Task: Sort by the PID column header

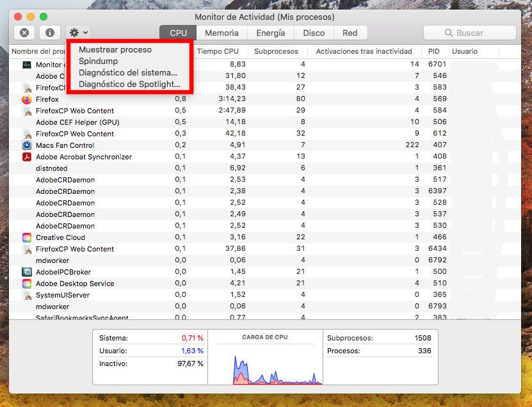Action: [x=434, y=51]
